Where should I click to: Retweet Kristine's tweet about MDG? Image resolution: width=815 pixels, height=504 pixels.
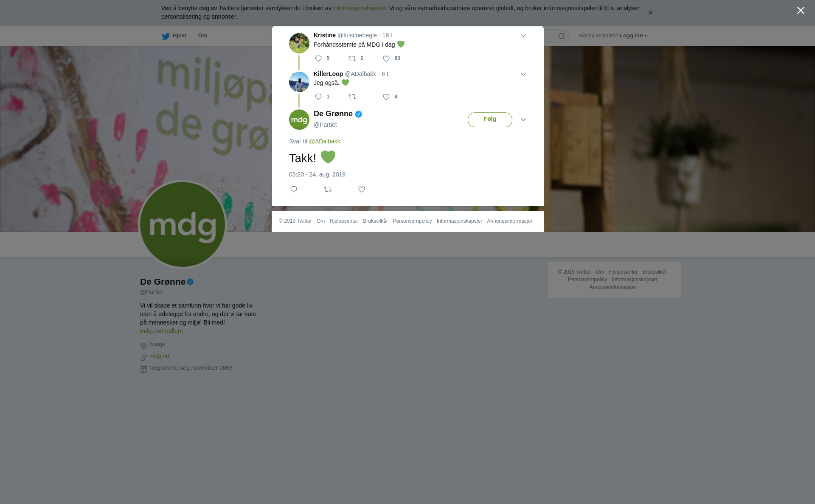[352, 59]
